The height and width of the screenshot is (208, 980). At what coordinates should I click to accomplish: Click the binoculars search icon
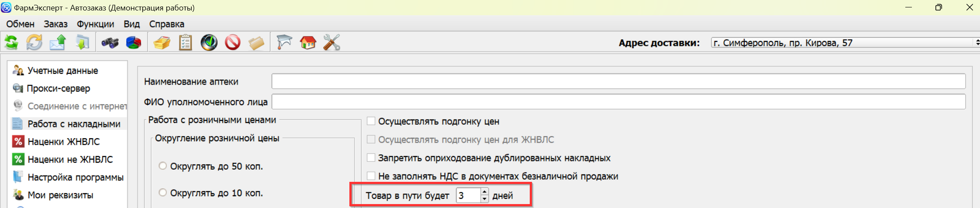tap(110, 43)
